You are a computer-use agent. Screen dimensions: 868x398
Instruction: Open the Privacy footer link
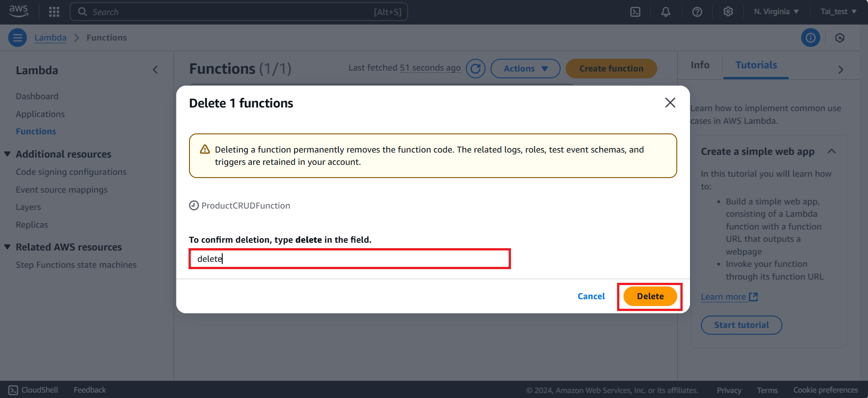point(729,391)
